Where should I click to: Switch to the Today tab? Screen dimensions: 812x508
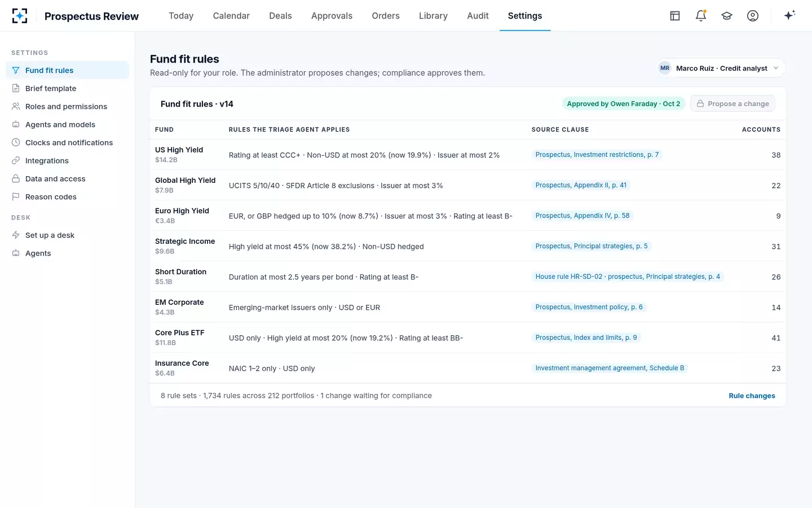coord(181,16)
